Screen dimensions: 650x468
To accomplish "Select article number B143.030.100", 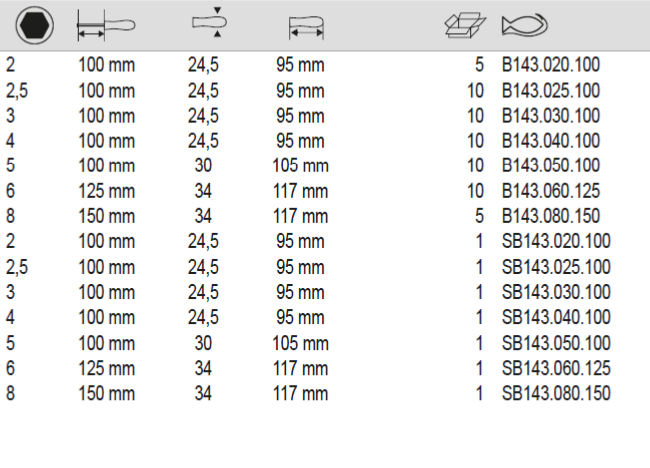I will click(x=550, y=115).
